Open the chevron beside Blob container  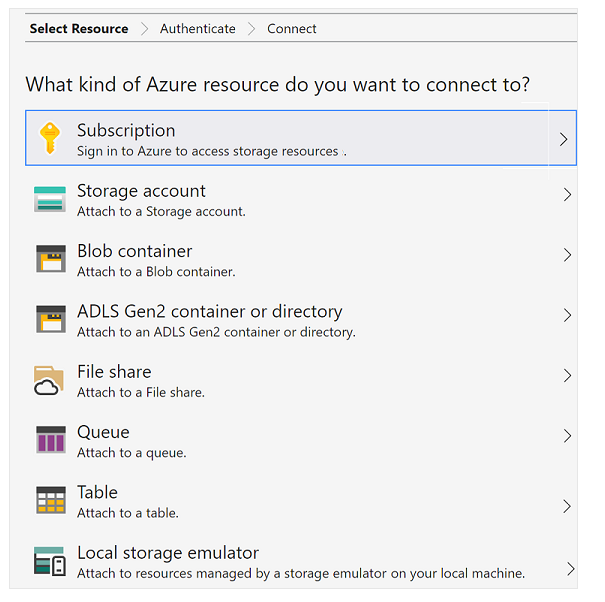pos(567,255)
